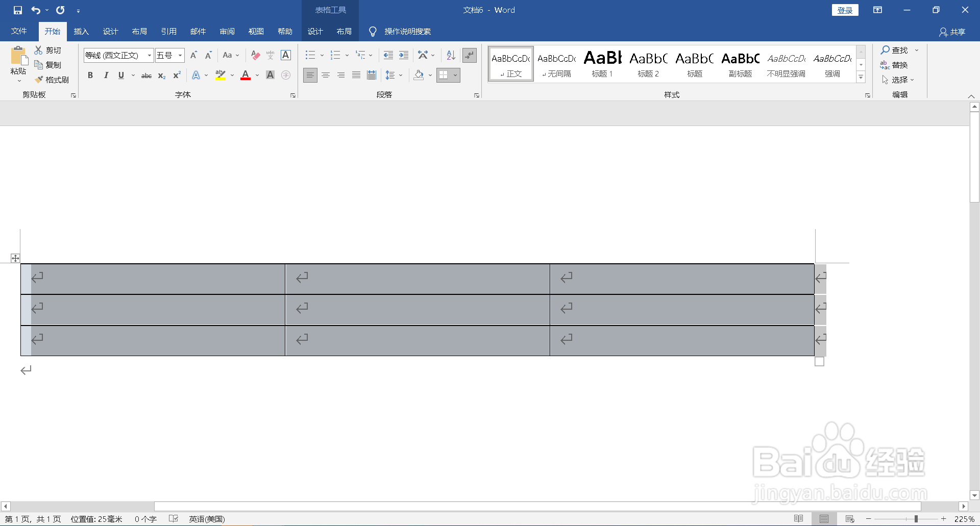Viewport: 980px width, 526px height.
Task: Click the Paste clipboard icon
Action: (x=18, y=56)
